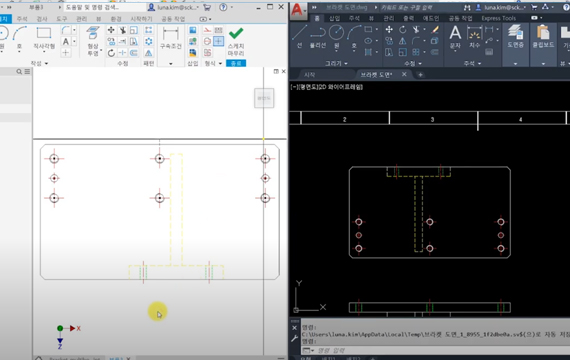570x360 pixels.
Task: Open Express Tools tab in AutoCAD
Action: pos(498,18)
